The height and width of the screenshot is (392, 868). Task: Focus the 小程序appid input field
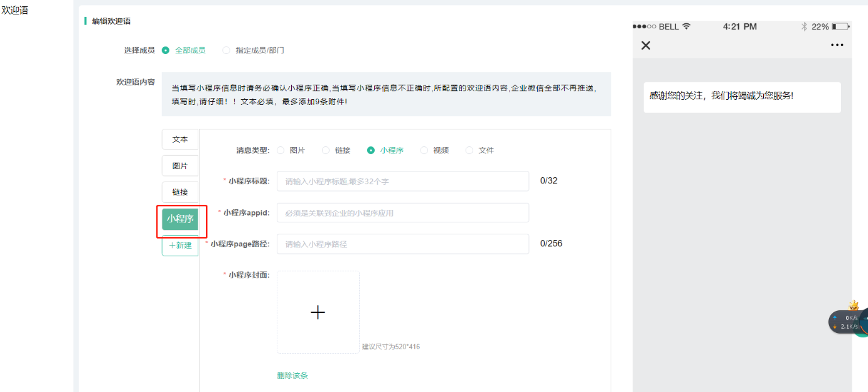pyautogui.click(x=402, y=213)
